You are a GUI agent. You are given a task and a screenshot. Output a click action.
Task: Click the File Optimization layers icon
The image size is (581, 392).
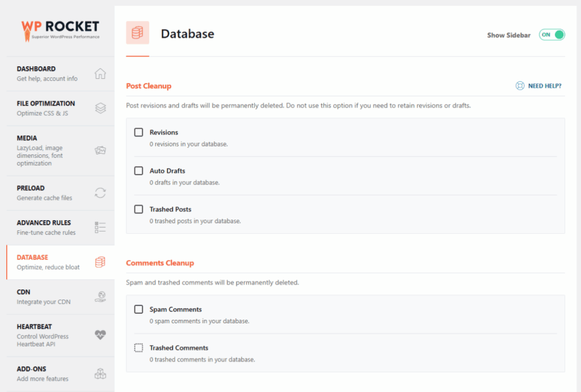(100, 108)
